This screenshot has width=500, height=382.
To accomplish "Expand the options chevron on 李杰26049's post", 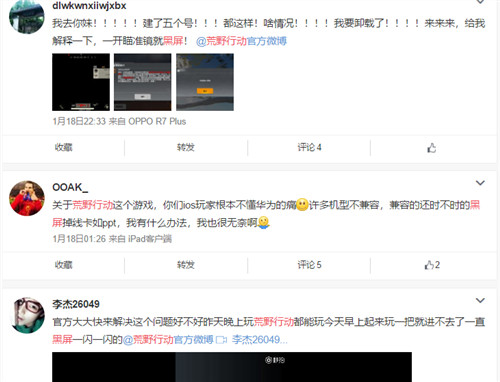I will pos(480,300).
